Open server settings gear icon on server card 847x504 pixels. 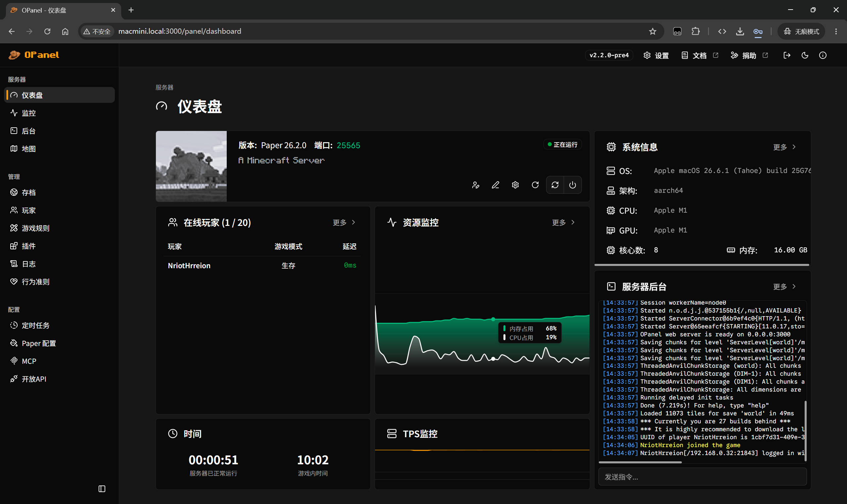tap(515, 185)
